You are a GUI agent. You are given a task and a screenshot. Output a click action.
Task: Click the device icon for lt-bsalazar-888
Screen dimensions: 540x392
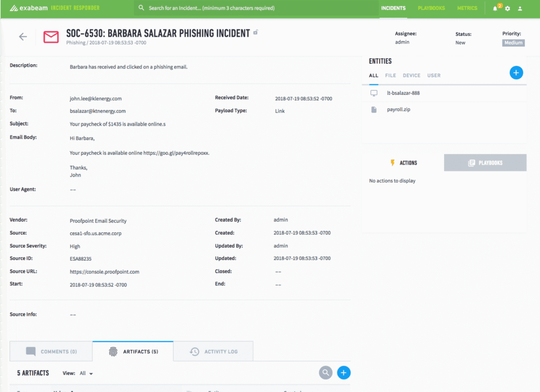[374, 92]
